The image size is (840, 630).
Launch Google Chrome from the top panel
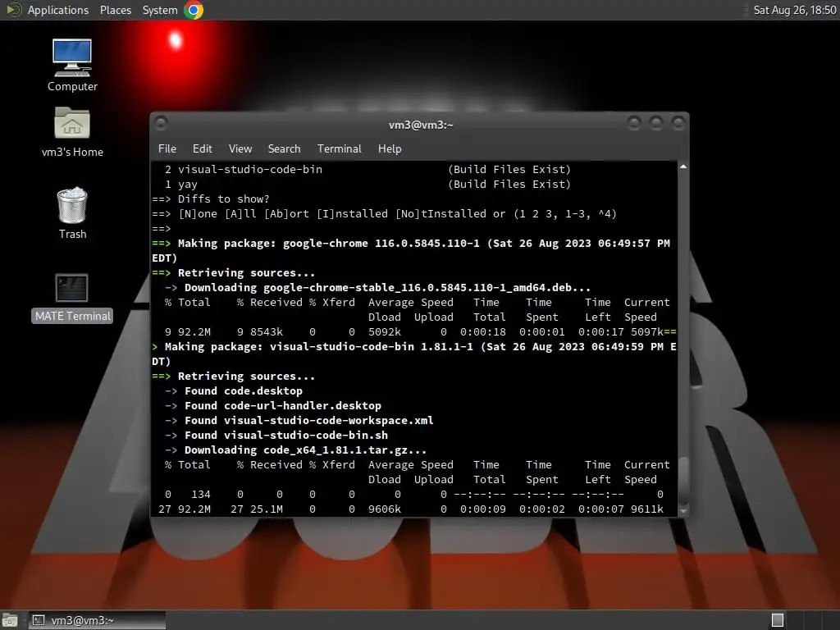pos(194,10)
